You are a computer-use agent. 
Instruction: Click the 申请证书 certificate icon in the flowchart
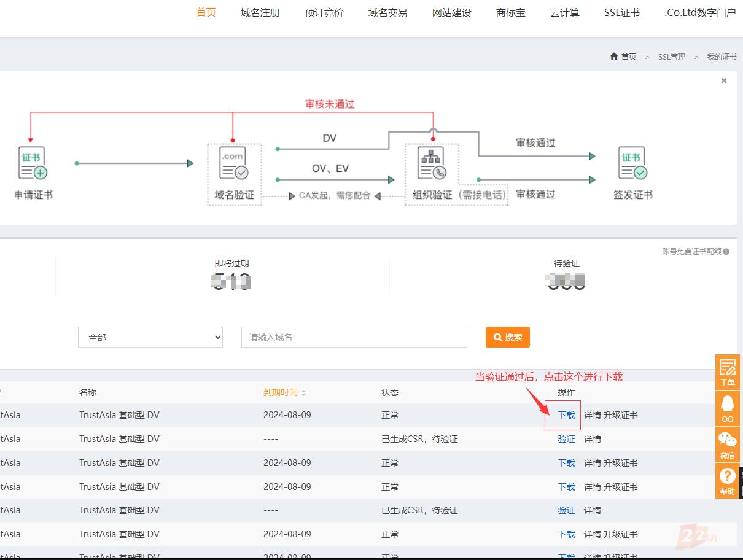(x=33, y=163)
